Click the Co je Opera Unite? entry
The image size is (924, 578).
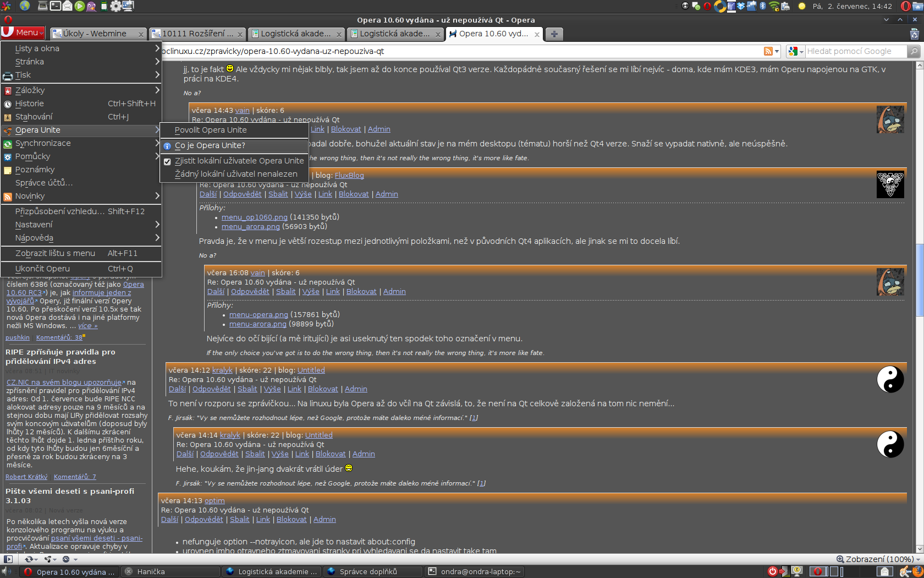(x=234, y=145)
